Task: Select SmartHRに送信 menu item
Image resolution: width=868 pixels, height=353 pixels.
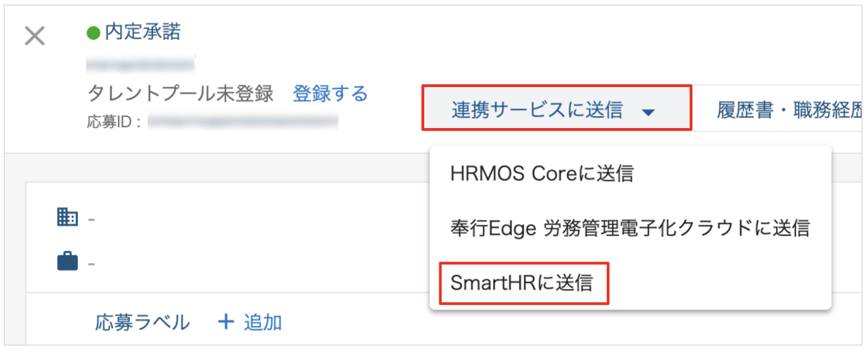Action: tap(522, 283)
